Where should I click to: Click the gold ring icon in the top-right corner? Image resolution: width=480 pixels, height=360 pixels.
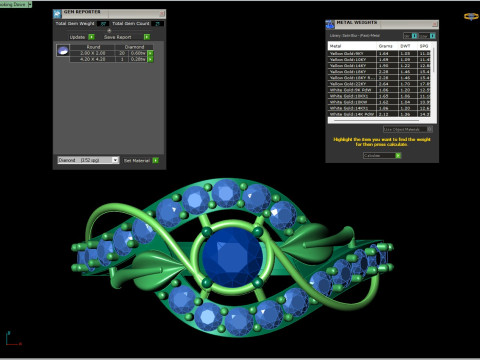pyautogui.click(x=471, y=16)
